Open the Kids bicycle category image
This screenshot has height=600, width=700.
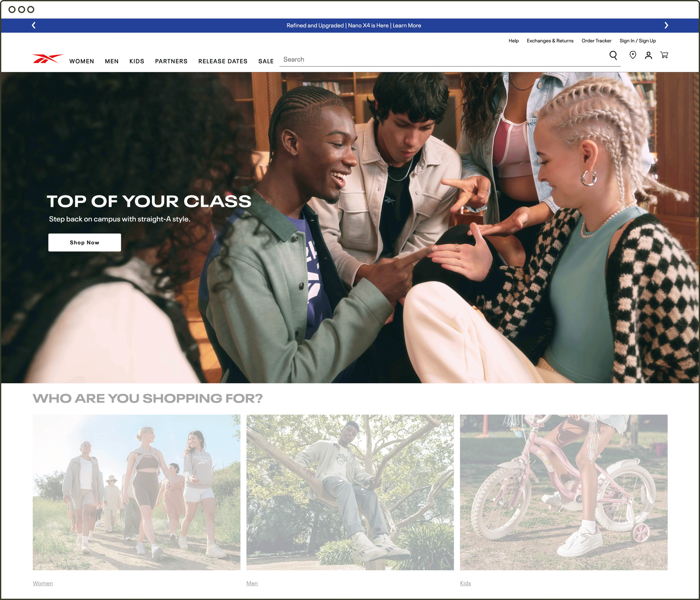tap(564, 492)
